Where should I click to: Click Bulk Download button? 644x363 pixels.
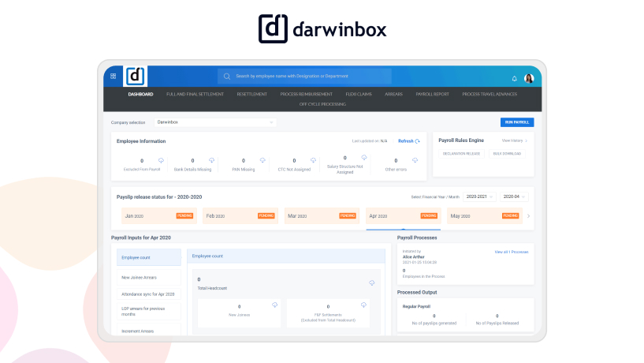pos(507,154)
